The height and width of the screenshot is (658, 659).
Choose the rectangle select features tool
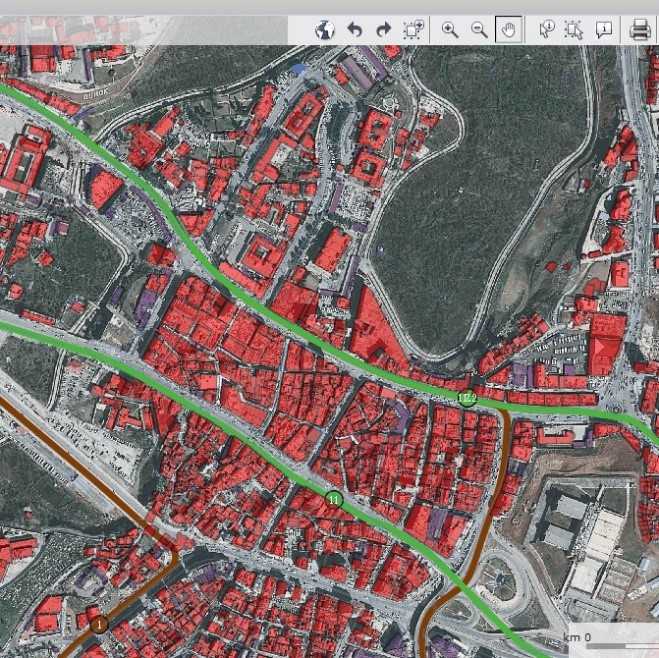(x=573, y=30)
